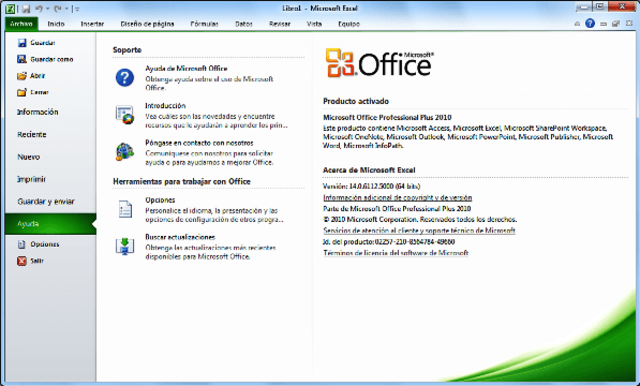Click the Opciones icon in left sidebar
The width and height of the screenshot is (640, 386).
point(22,244)
